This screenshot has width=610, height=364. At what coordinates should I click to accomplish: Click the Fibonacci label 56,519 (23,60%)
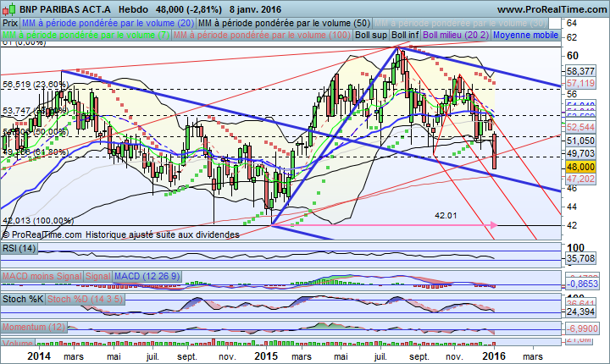coord(36,85)
